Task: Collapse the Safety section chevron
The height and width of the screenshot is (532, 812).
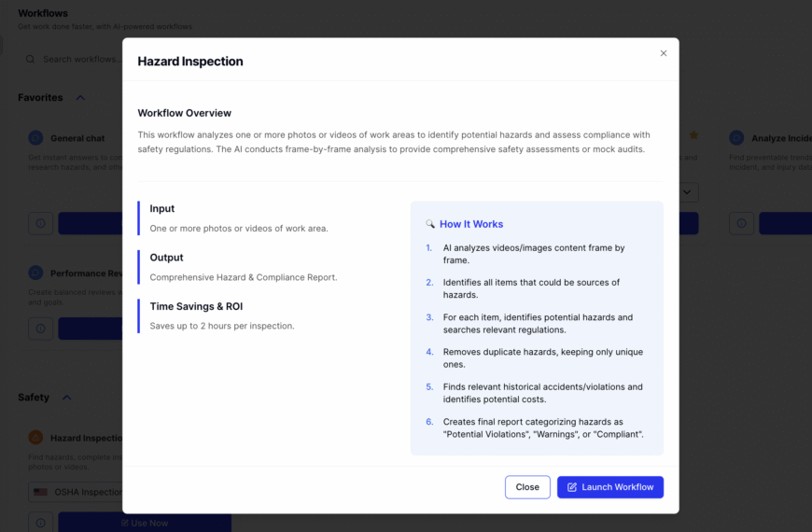Action: [67, 398]
